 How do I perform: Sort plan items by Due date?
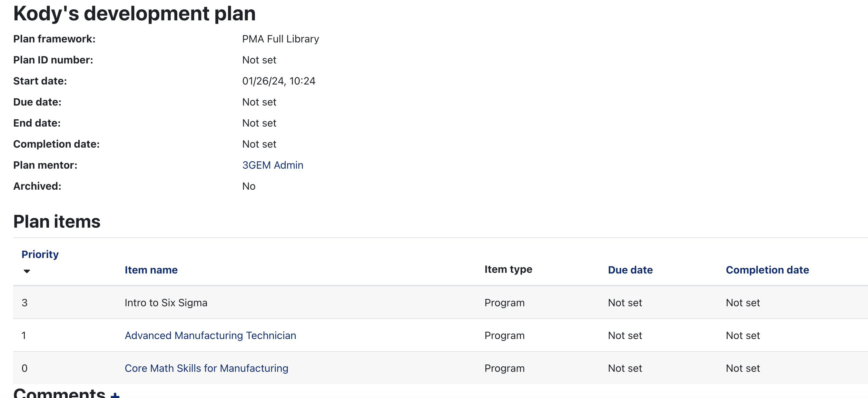pos(630,270)
